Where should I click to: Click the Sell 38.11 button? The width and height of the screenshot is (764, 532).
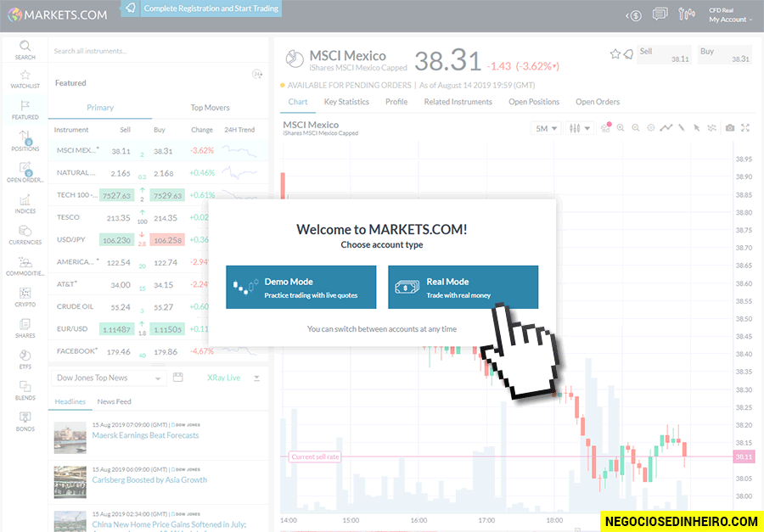(664, 54)
